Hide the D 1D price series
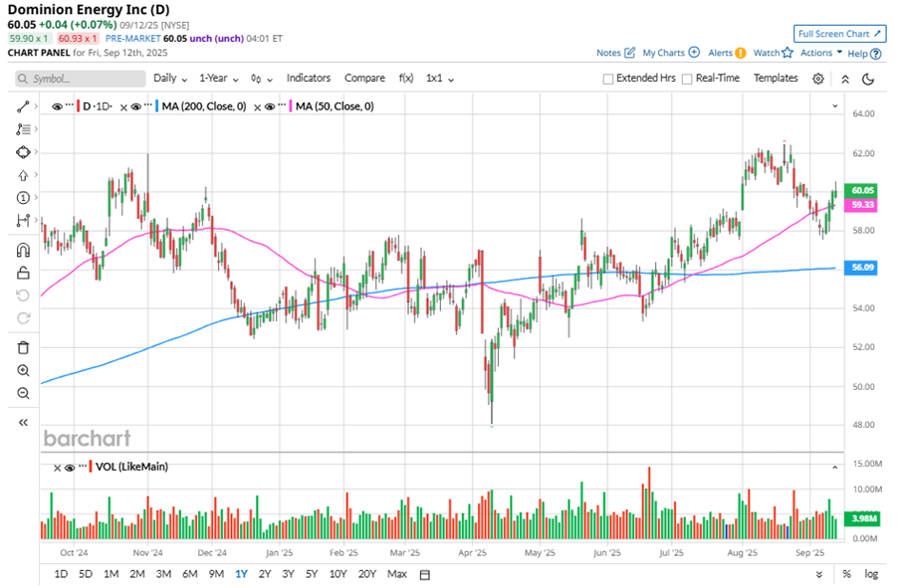This screenshot has height=588, width=898. point(57,107)
